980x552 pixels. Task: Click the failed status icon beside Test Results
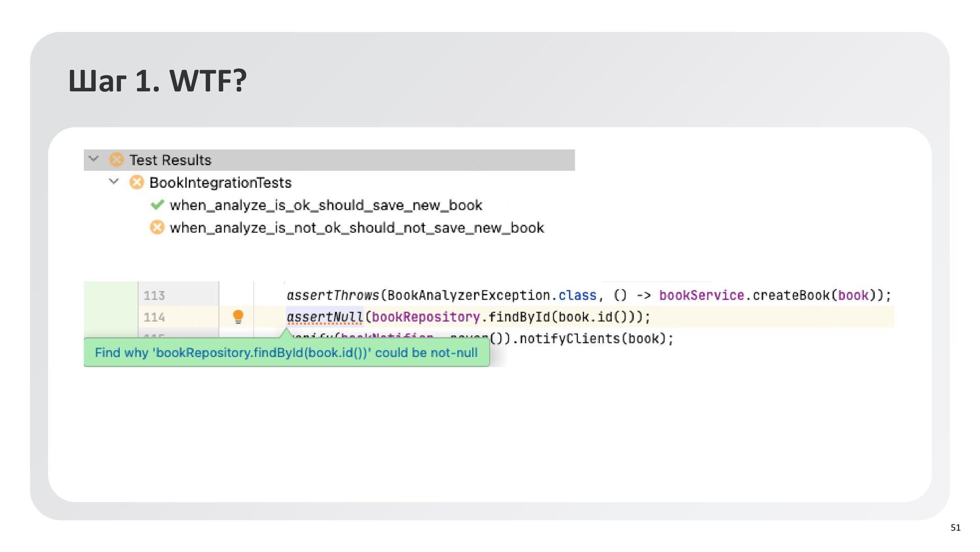coord(116,160)
